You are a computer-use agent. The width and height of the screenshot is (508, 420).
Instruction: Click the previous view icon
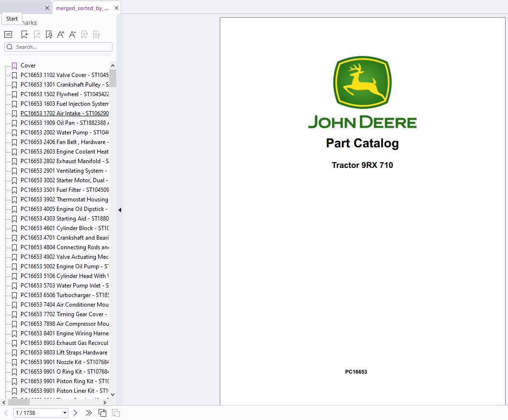pos(102,413)
